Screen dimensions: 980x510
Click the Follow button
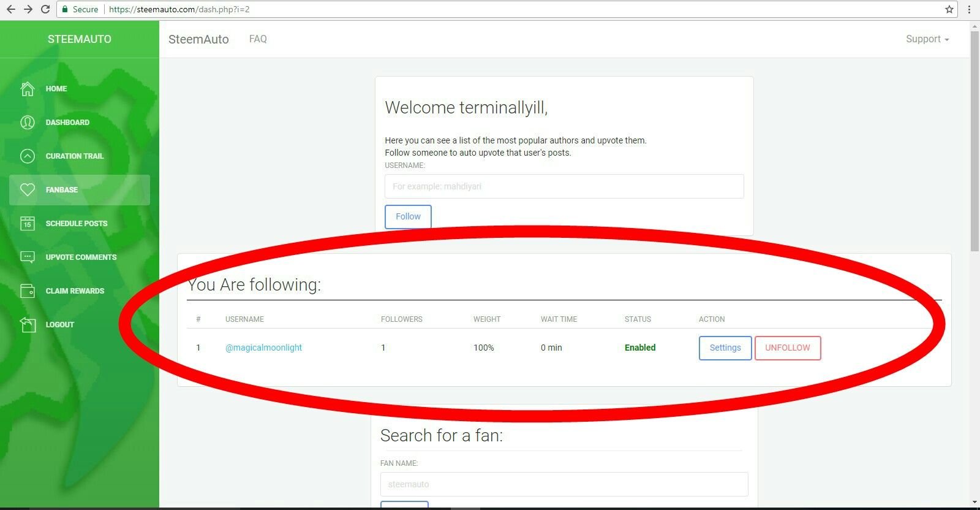[408, 216]
